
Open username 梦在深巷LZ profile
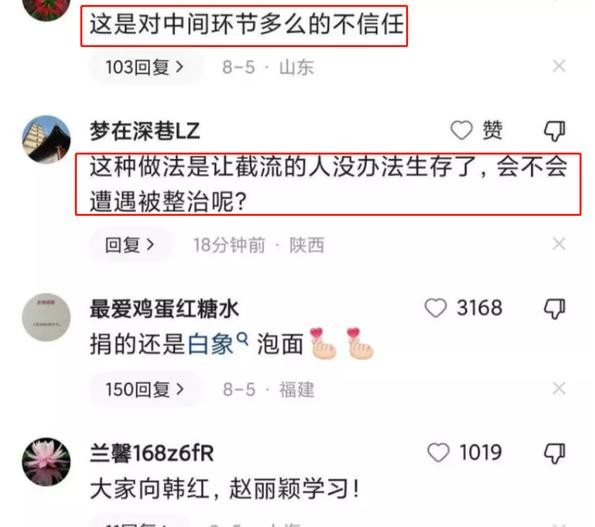[x=145, y=131]
